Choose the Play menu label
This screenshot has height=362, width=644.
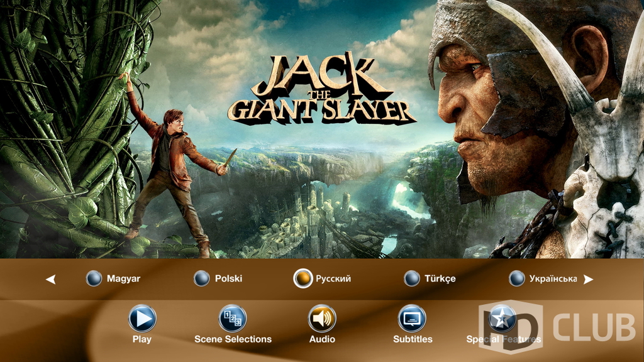point(142,339)
